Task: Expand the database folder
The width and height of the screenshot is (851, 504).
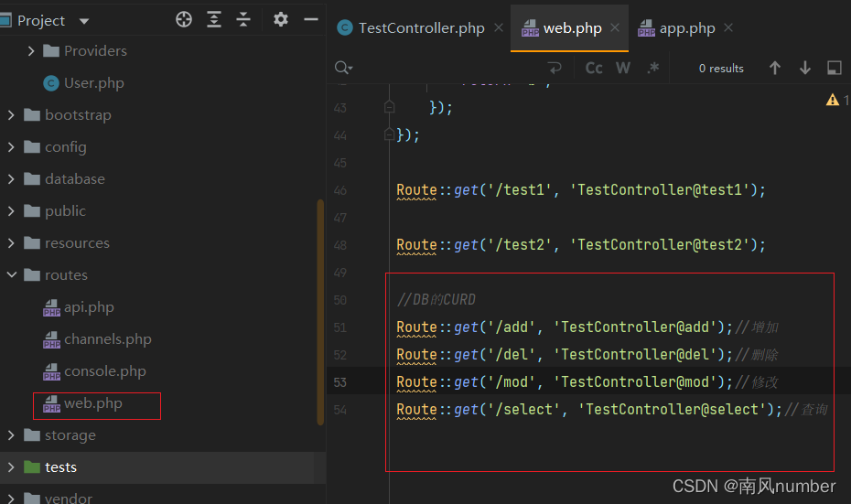Action: pyautogui.click(x=11, y=179)
